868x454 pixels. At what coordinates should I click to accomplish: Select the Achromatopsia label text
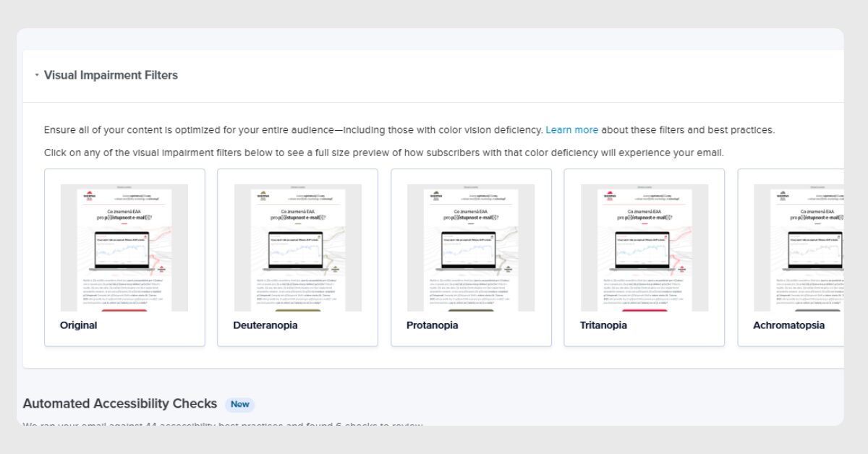tap(788, 325)
